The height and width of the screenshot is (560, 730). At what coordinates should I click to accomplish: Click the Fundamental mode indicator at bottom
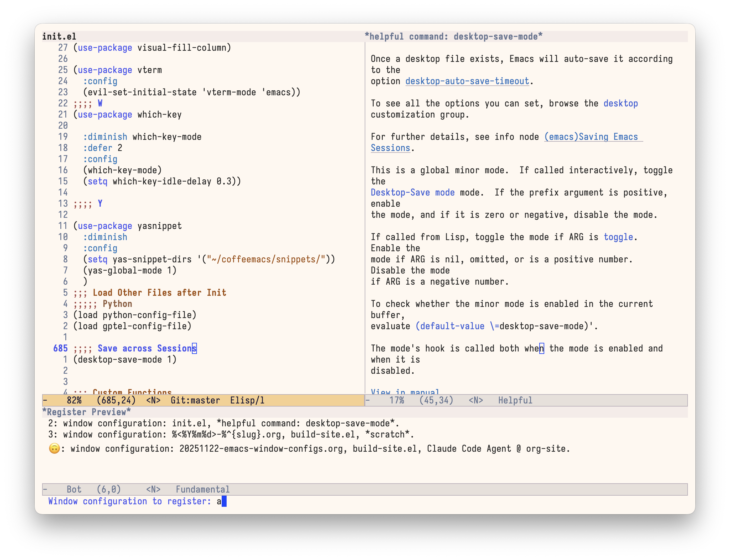(x=202, y=489)
